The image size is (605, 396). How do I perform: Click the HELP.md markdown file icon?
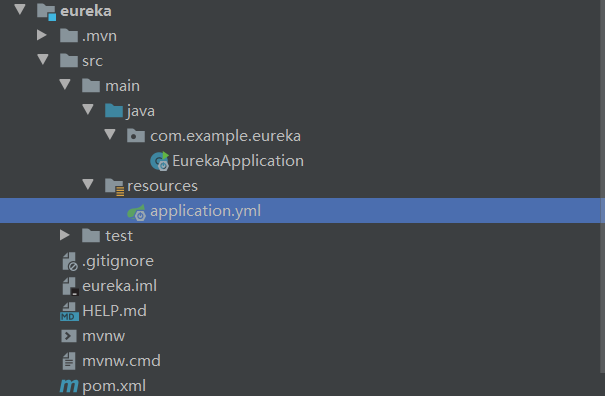pyautogui.click(x=69, y=311)
